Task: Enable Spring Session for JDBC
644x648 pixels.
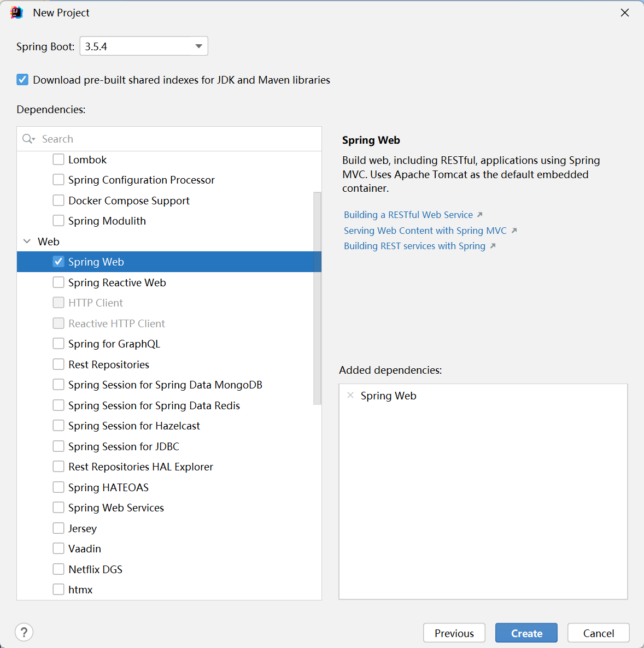Action: pos(58,446)
